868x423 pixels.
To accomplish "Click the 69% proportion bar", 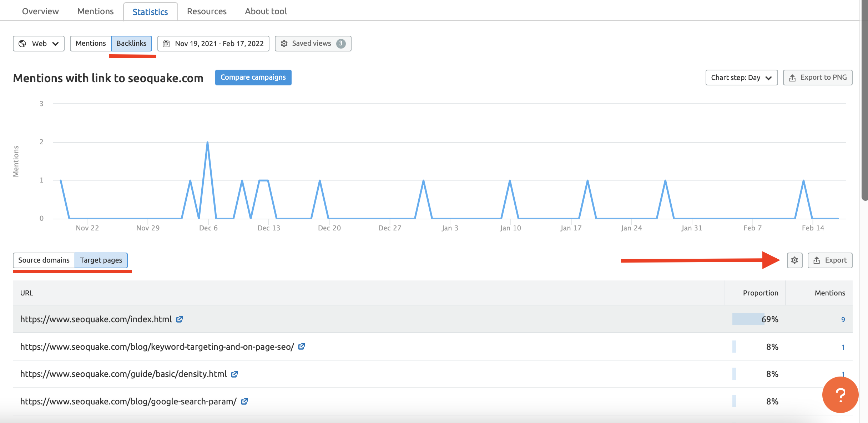I will point(748,319).
